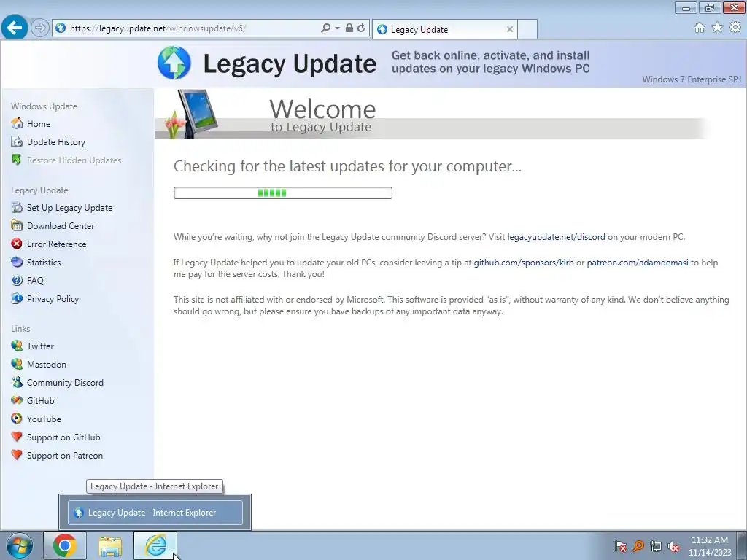This screenshot has height=560, width=747.
Task: Click the Windows 7 Enterprise SP1 text
Action: pyautogui.click(x=692, y=79)
